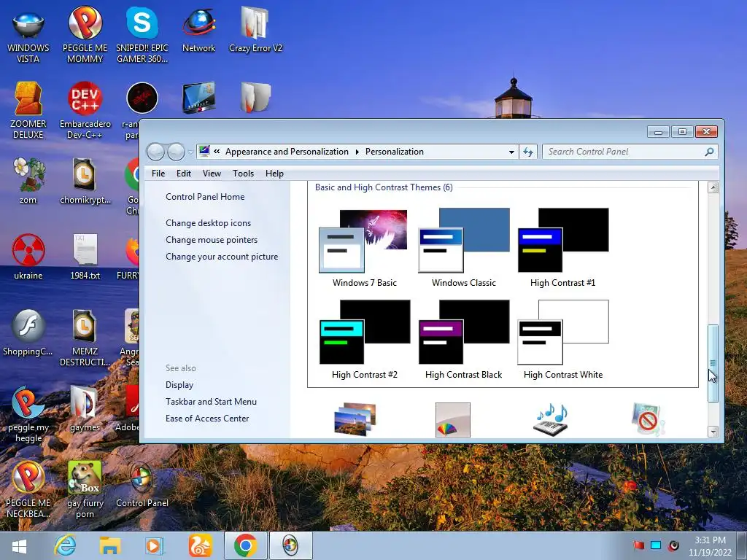Select the Windows Classic theme
This screenshot has width=747, height=560.
pos(463,248)
